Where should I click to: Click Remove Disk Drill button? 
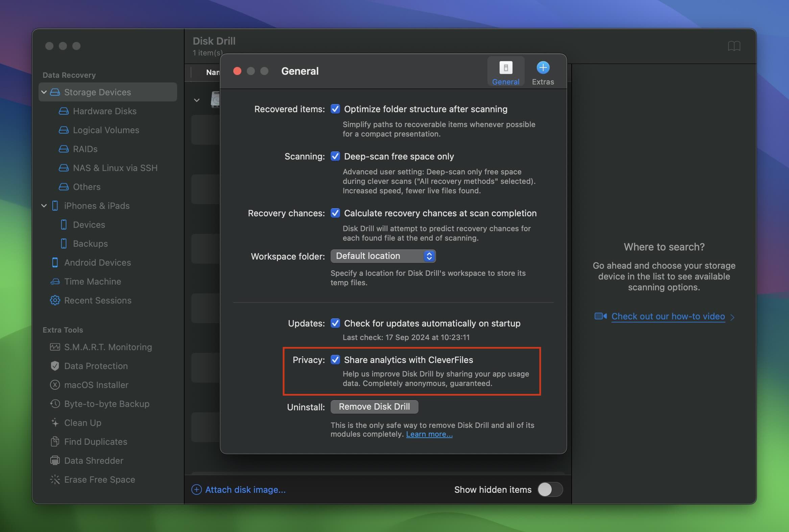point(374,407)
